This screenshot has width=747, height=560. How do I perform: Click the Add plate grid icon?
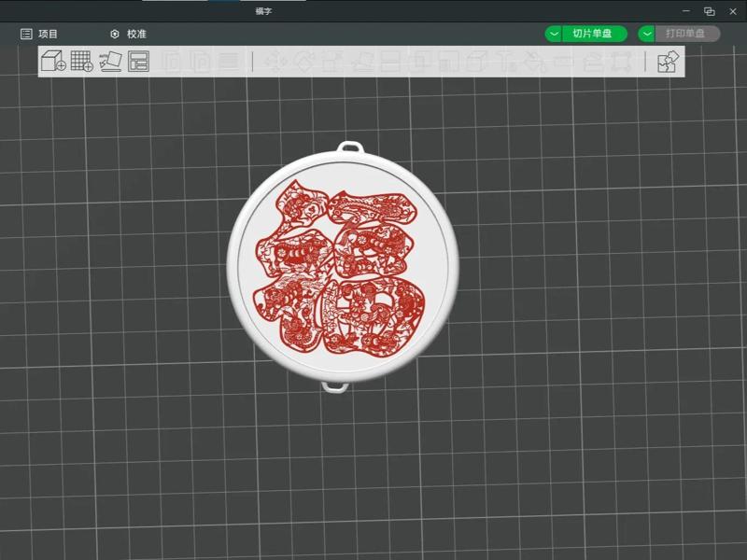81,61
